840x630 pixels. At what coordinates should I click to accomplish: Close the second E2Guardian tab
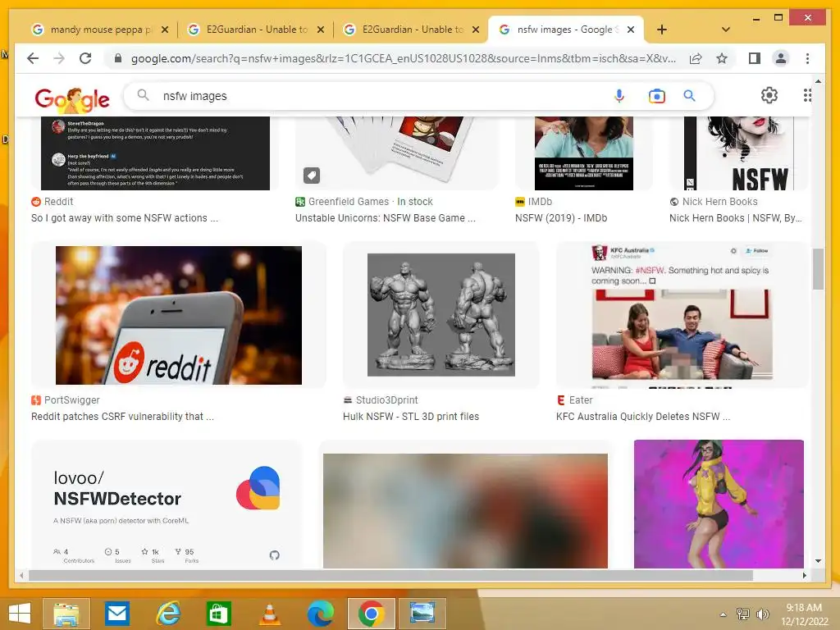(x=475, y=30)
